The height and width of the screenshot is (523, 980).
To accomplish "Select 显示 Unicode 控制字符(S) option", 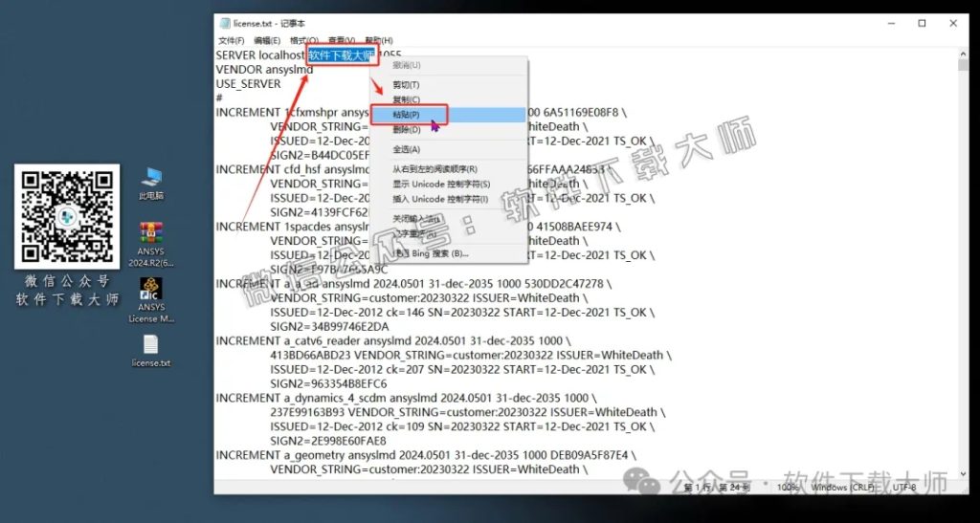I will pyautogui.click(x=449, y=185).
